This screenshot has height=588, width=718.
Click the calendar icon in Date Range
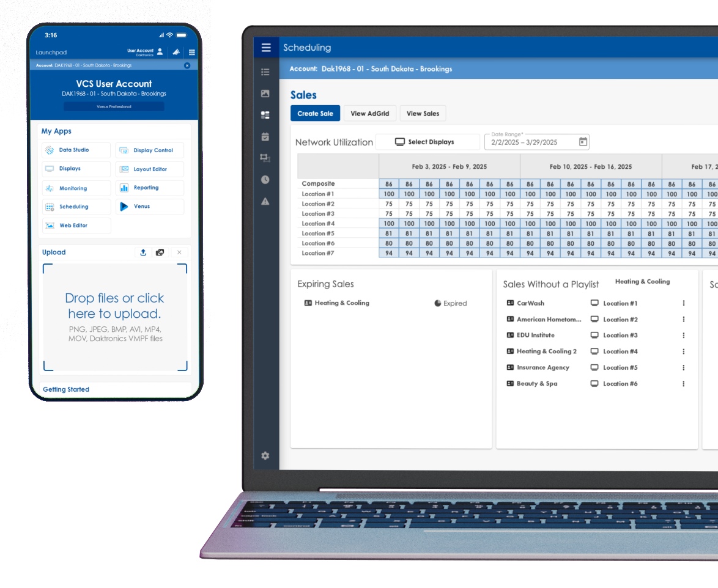point(583,142)
